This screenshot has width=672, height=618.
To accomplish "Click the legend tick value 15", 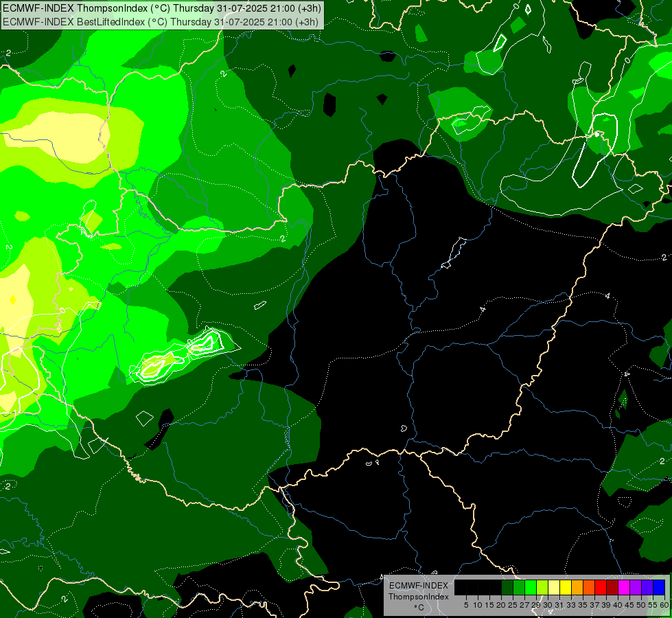I will (x=489, y=605).
